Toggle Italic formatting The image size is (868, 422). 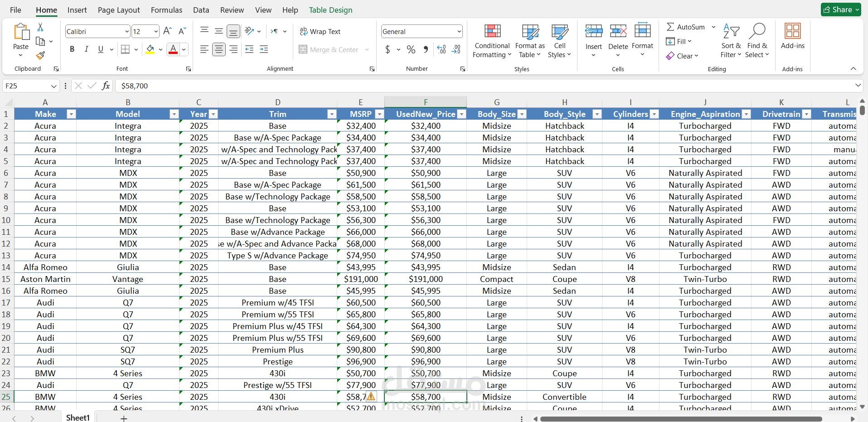[86, 49]
